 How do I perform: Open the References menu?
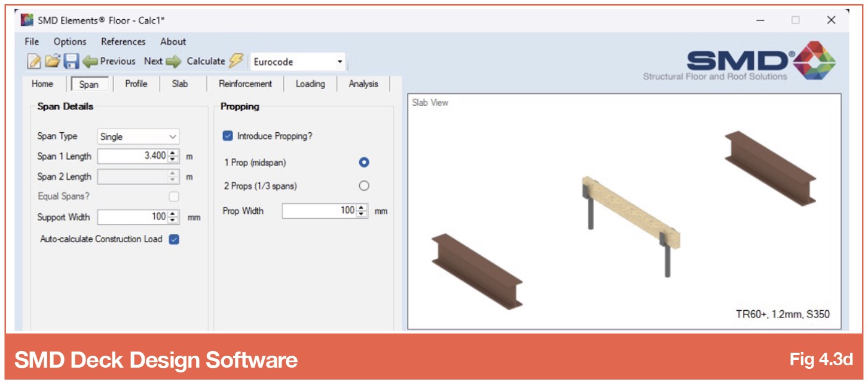123,41
